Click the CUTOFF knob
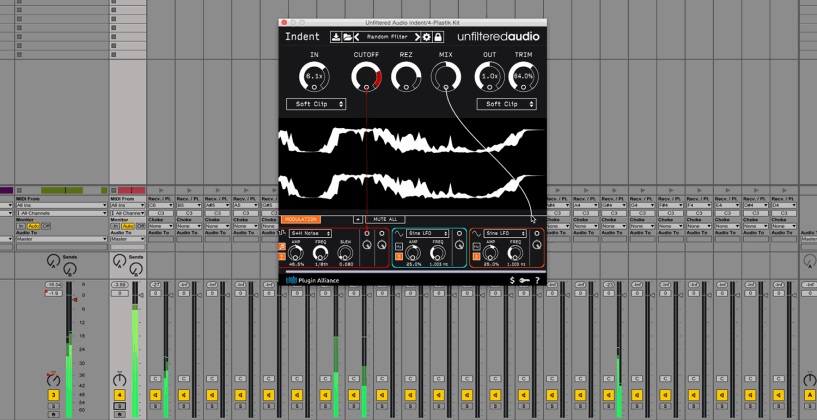The width and height of the screenshot is (817, 420). pos(366,76)
